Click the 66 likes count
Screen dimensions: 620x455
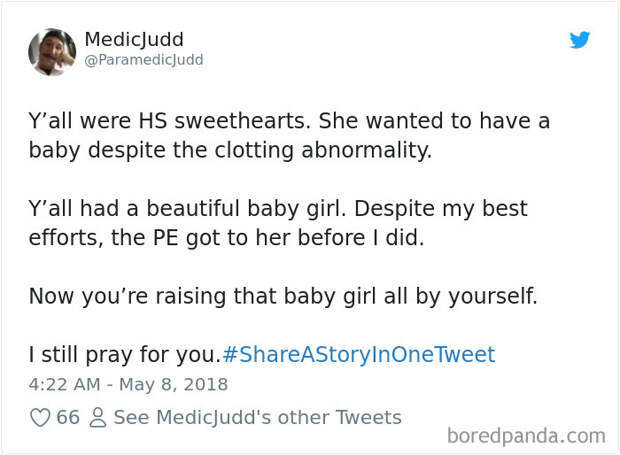68,417
